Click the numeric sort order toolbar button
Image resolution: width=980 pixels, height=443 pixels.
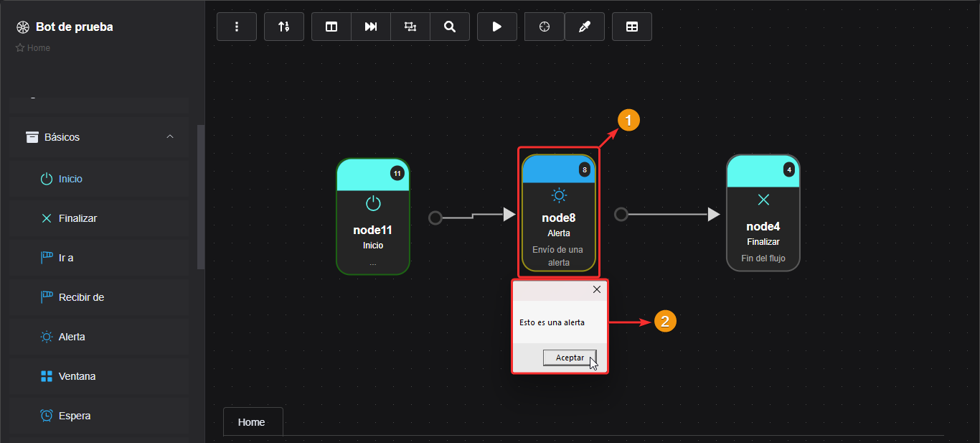284,27
